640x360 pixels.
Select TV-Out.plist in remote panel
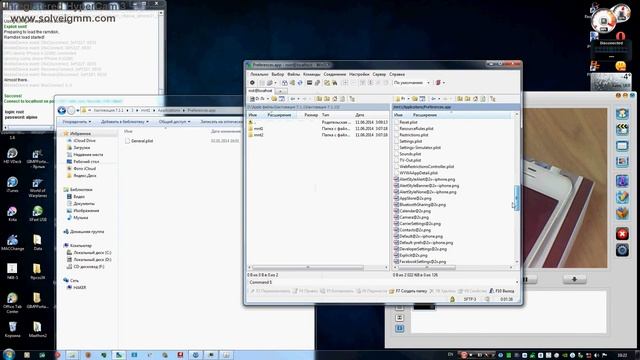410,160
